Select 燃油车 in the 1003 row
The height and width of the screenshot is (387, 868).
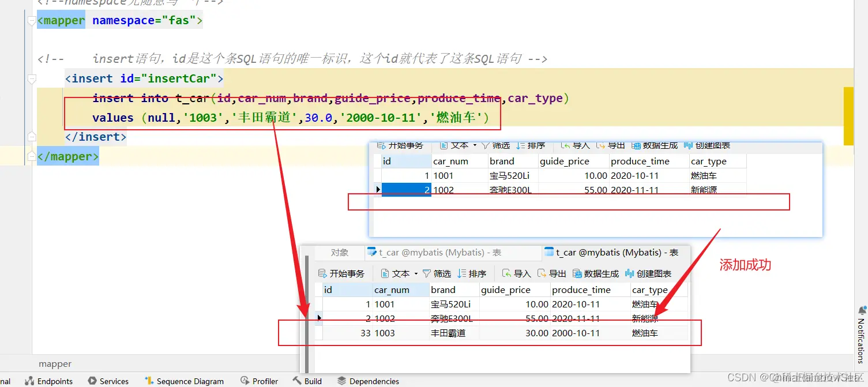659,333
